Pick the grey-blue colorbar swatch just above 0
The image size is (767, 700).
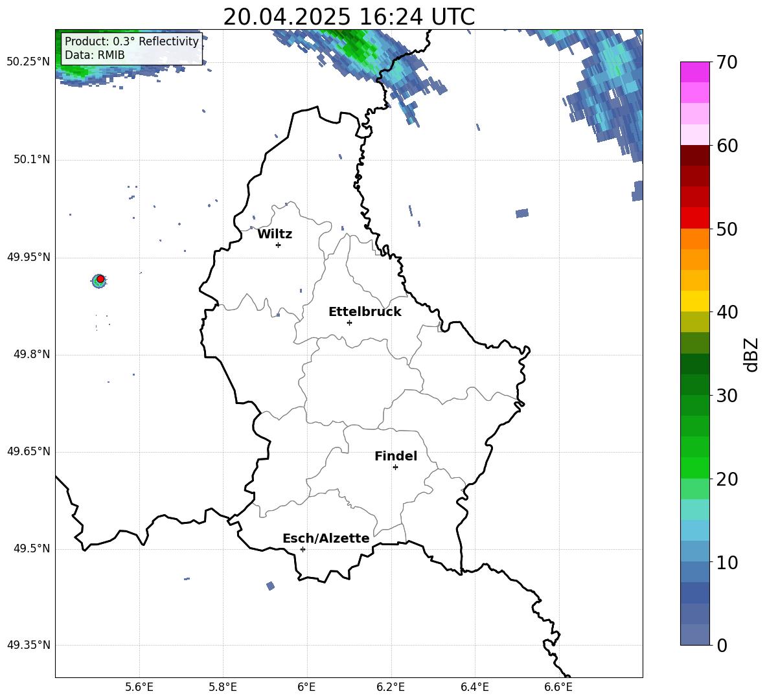695,635
